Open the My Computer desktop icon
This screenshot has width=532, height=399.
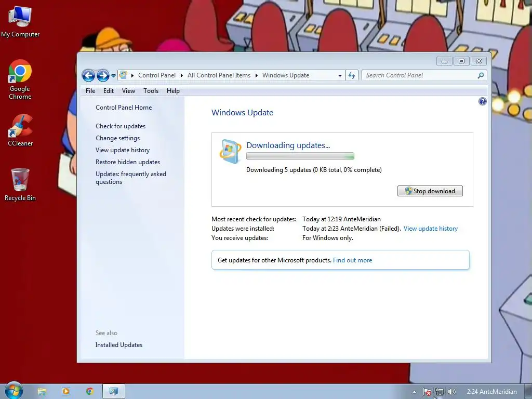[20, 22]
